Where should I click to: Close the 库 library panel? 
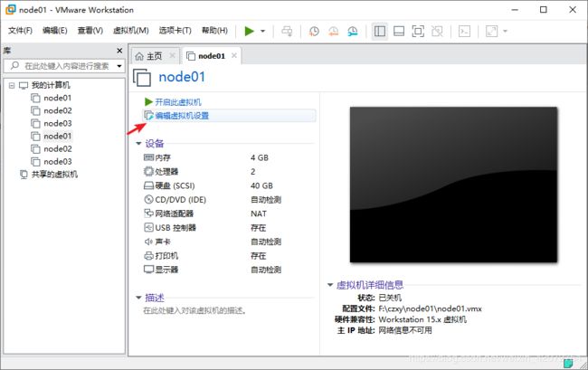click(119, 51)
